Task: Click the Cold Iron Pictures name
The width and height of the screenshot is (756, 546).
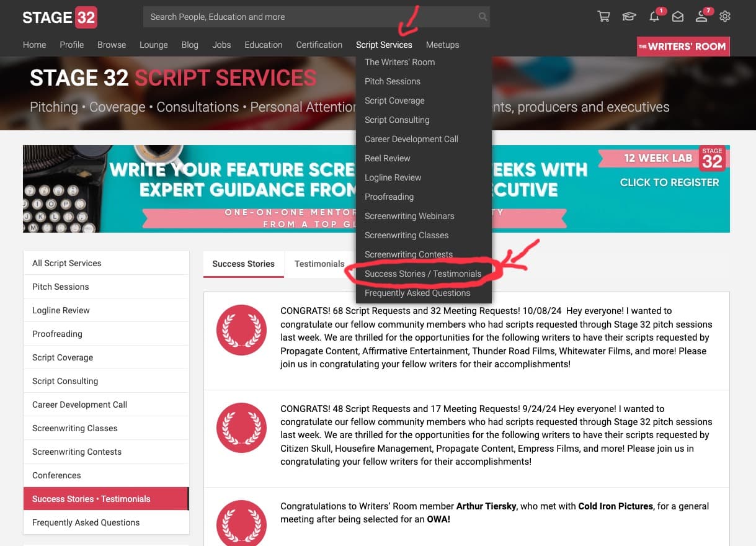Action: 615,506
